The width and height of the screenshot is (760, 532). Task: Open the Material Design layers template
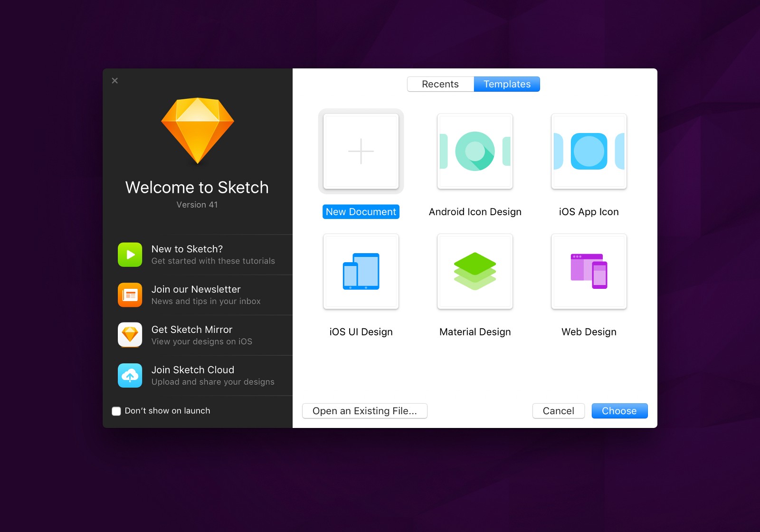[475, 271]
